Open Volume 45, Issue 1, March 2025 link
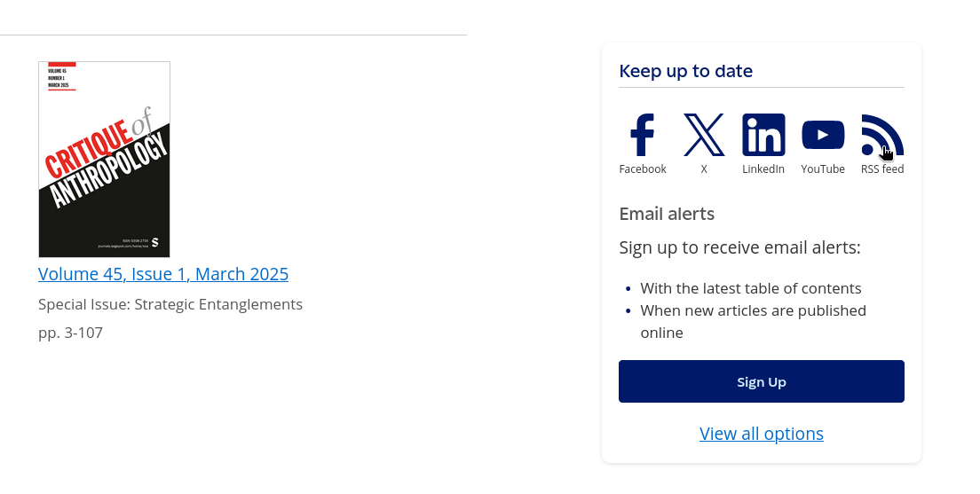980x494 pixels. pyautogui.click(x=163, y=274)
